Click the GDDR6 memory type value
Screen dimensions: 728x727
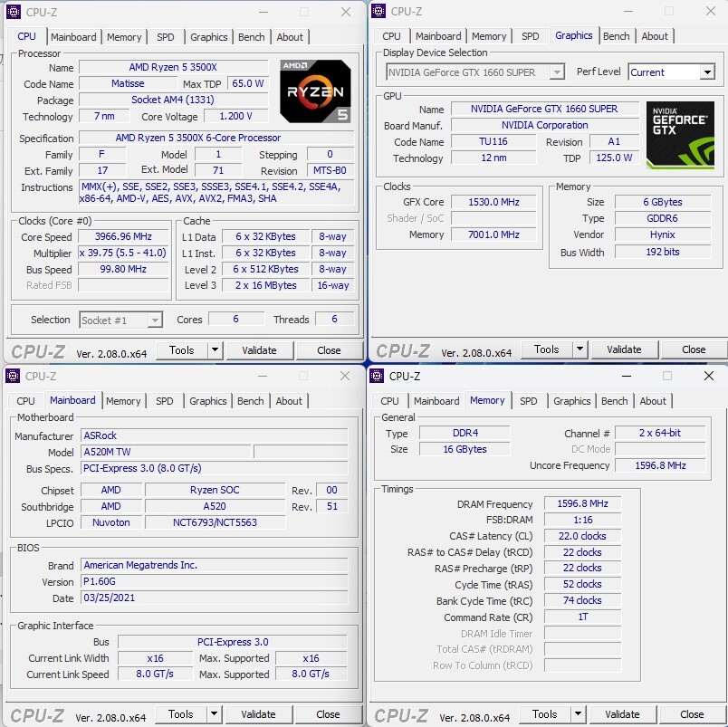pyautogui.click(x=663, y=218)
